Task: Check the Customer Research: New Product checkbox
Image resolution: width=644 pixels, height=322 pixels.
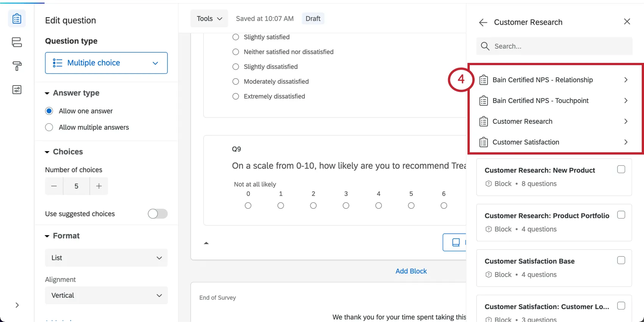Action: pos(621,169)
